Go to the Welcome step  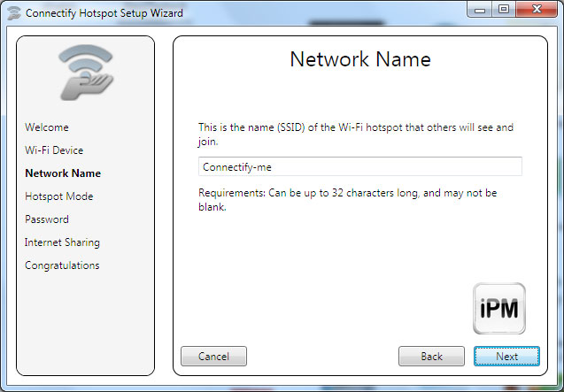[47, 127]
